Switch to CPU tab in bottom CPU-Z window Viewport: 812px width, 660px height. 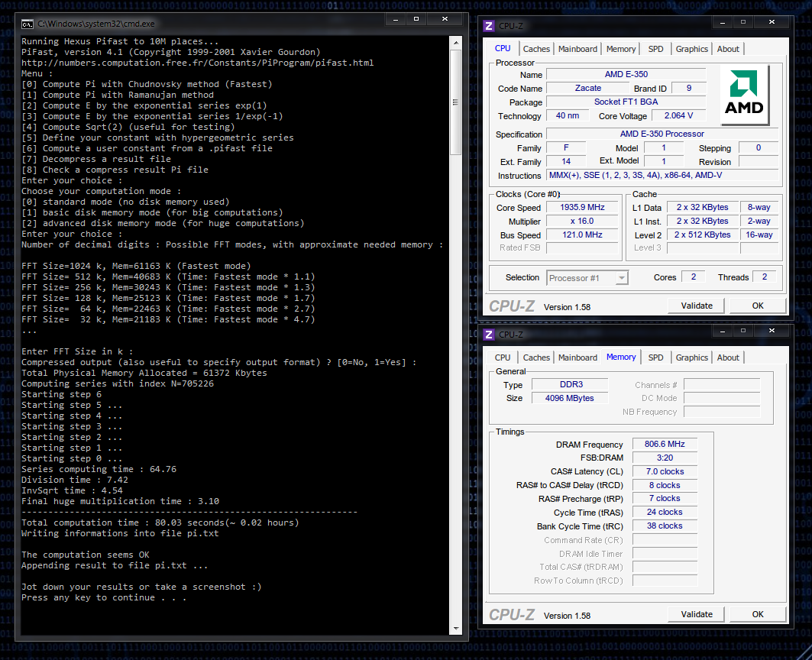click(503, 357)
